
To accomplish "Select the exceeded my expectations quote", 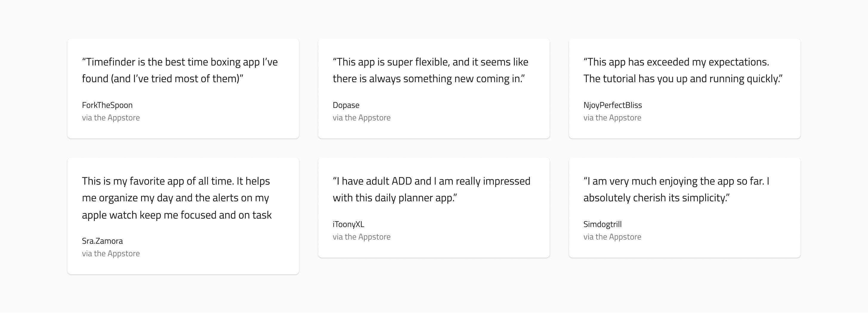I will click(683, 70).
